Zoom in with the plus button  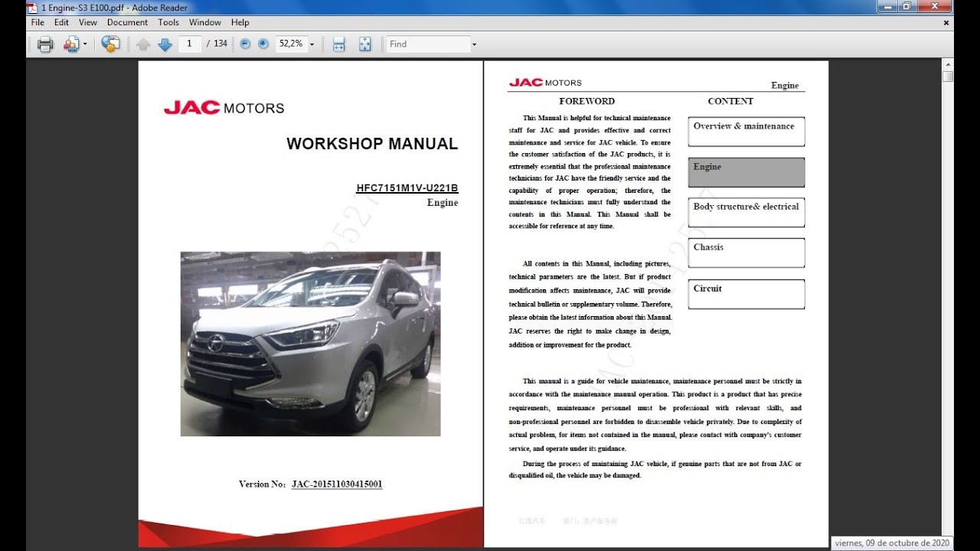coord(263,44)
